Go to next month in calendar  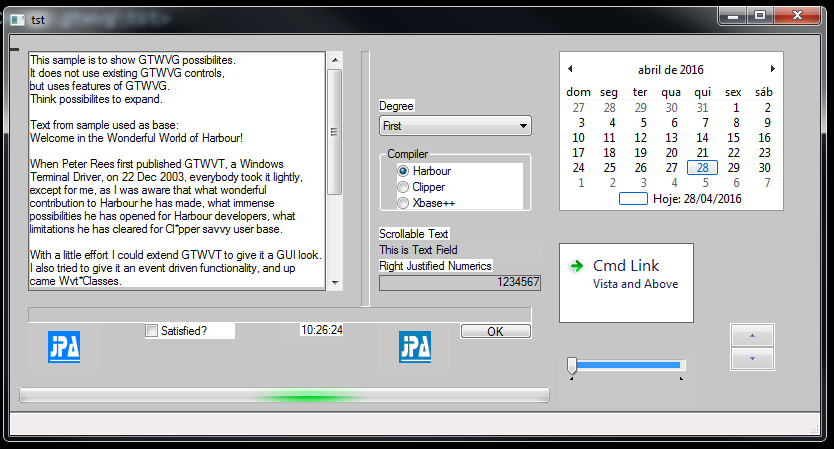[772, 69]
